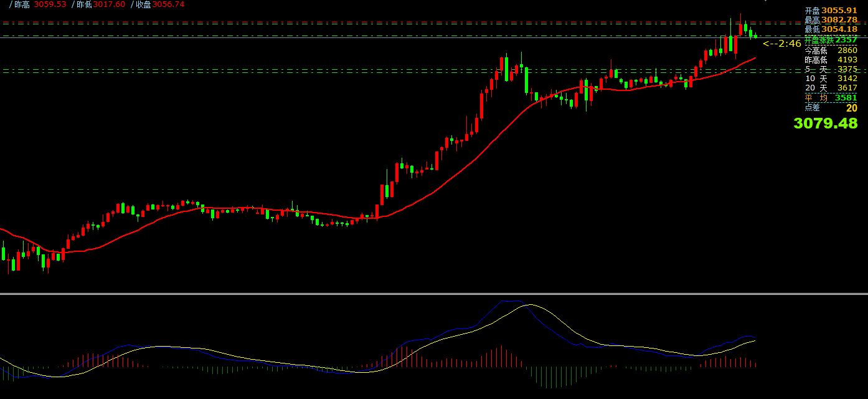Select the 最低 3054.18 price row
This screenshot has width=868, height=399.
tap(831, 29)
